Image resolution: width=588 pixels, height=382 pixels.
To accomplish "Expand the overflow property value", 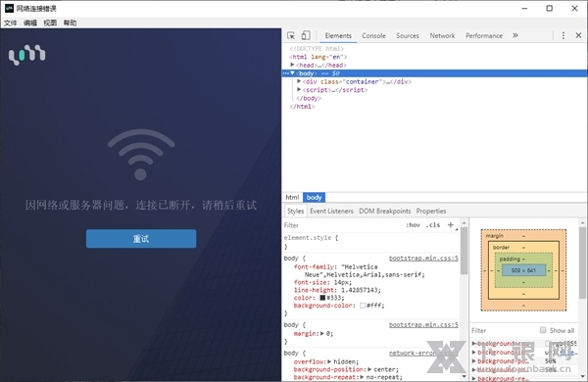I will pyautogui.click(x=329, y=361).
